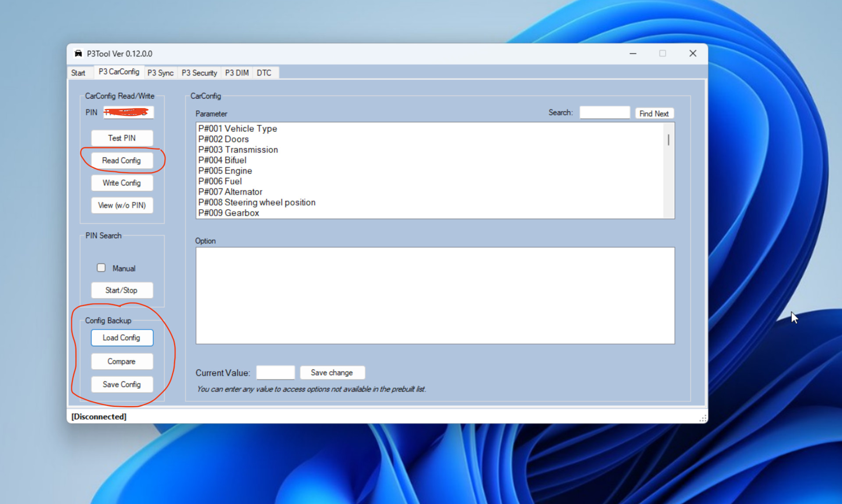842x504 pixels.
Task: Click the Current Value input box
Action: pos(275,373)
